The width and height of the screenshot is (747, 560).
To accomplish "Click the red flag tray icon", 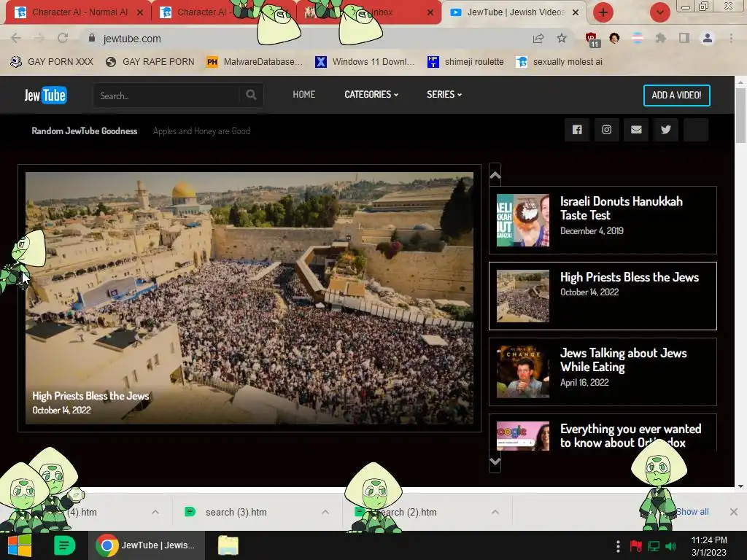I will coord(635,545).
